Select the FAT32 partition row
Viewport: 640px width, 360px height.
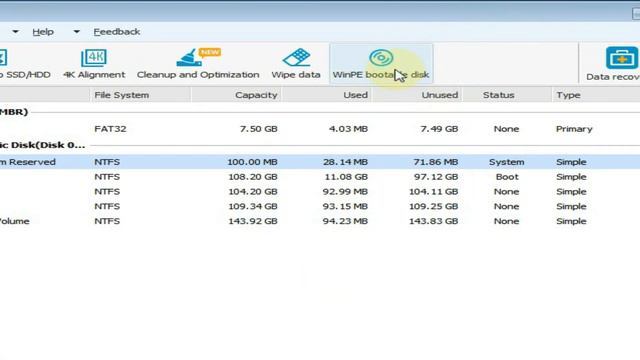click(320, 129)
